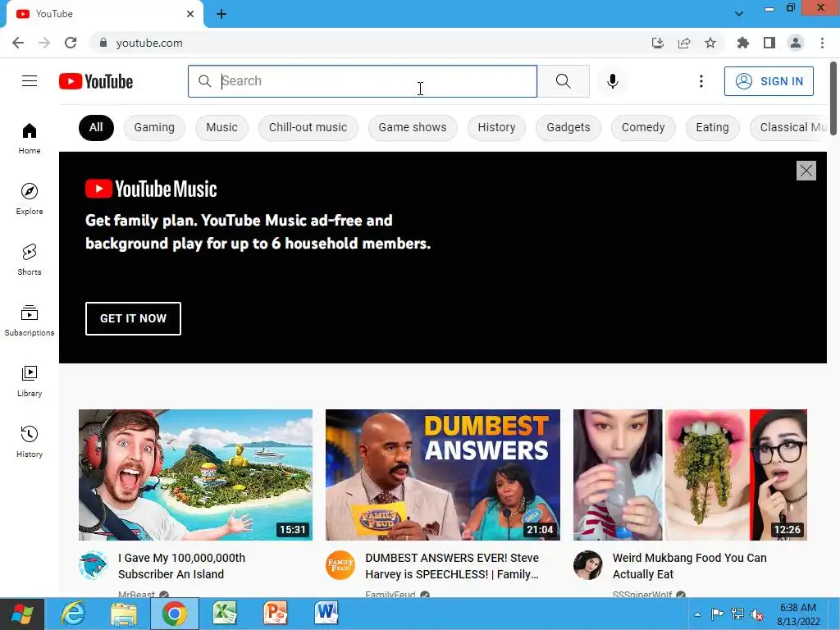The image size is (840, 630).
Task: Open a new browser tab
Action: pyautogui.click(x=221, y=14)
